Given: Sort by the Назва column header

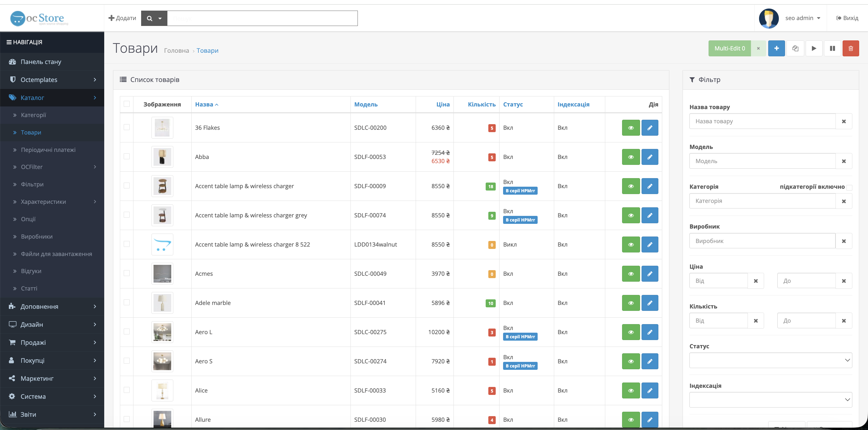Looking at the screenshot, I should 207,104.
